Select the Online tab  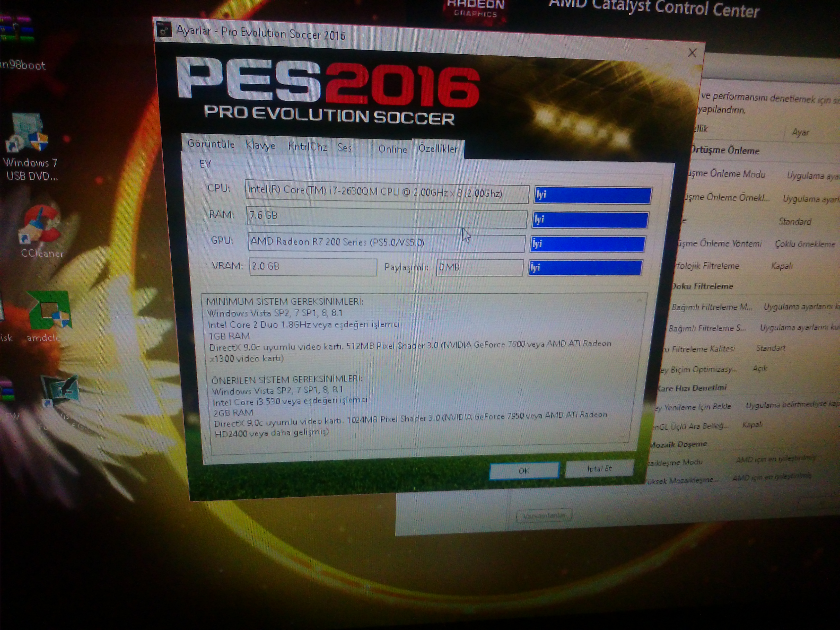pos(392,149)
